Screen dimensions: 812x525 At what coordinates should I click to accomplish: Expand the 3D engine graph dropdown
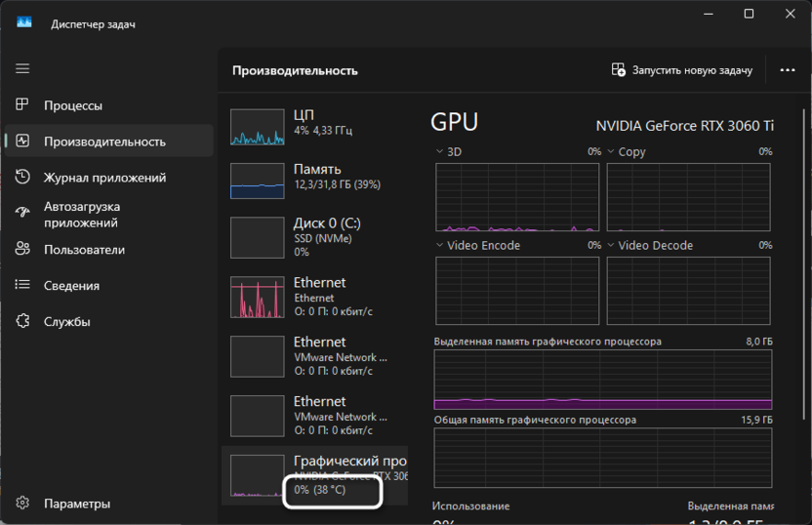pos(439,152)
